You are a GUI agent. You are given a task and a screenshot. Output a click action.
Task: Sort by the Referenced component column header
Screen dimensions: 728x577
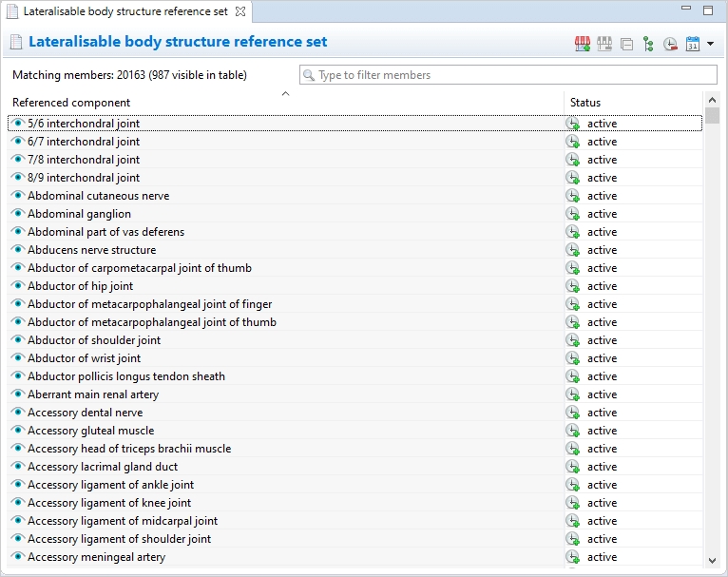point(71,103)
